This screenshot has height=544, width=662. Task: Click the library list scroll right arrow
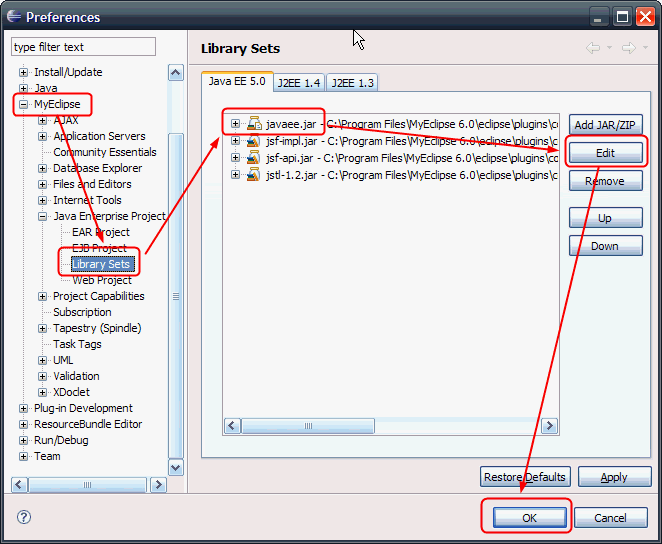point(549,426)
